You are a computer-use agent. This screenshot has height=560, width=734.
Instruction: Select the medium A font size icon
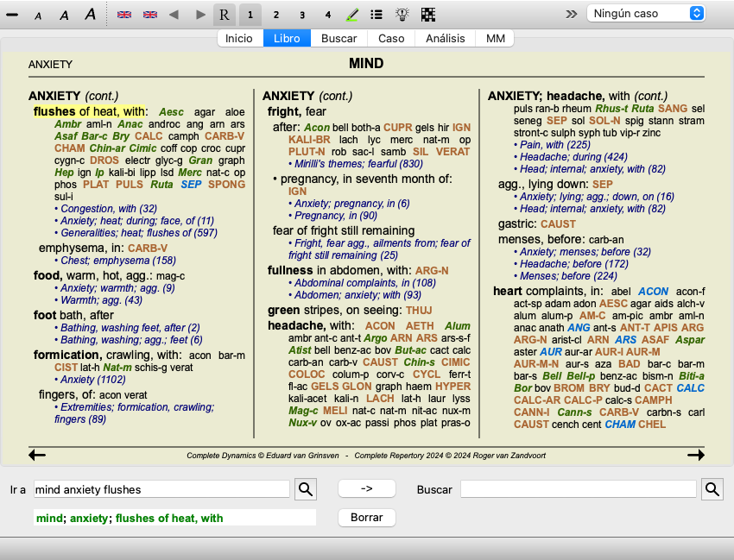(x=64, y=16)
